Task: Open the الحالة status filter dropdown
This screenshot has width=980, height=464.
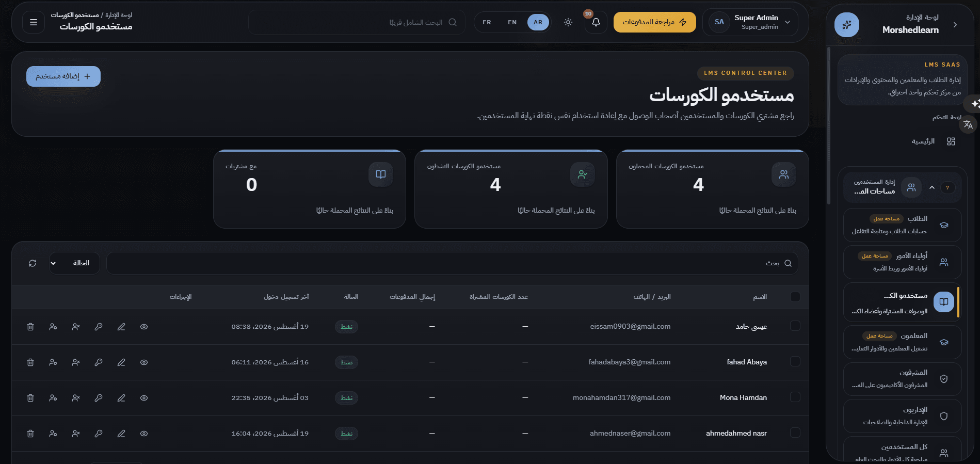Action: [74, 263]
